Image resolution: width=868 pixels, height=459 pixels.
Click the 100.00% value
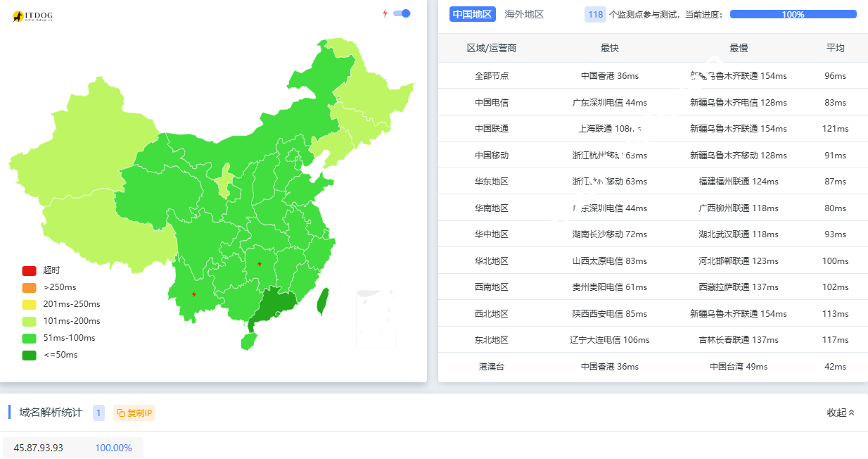(x=113, y=448)
